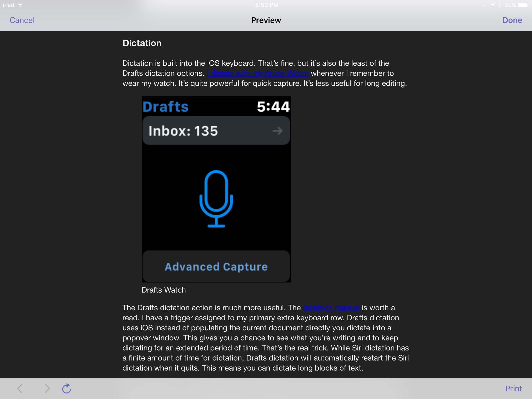Viewport: 532px width, 399px height.
Task: Tap Done to finish preview
Action: (x=512, y=20)
